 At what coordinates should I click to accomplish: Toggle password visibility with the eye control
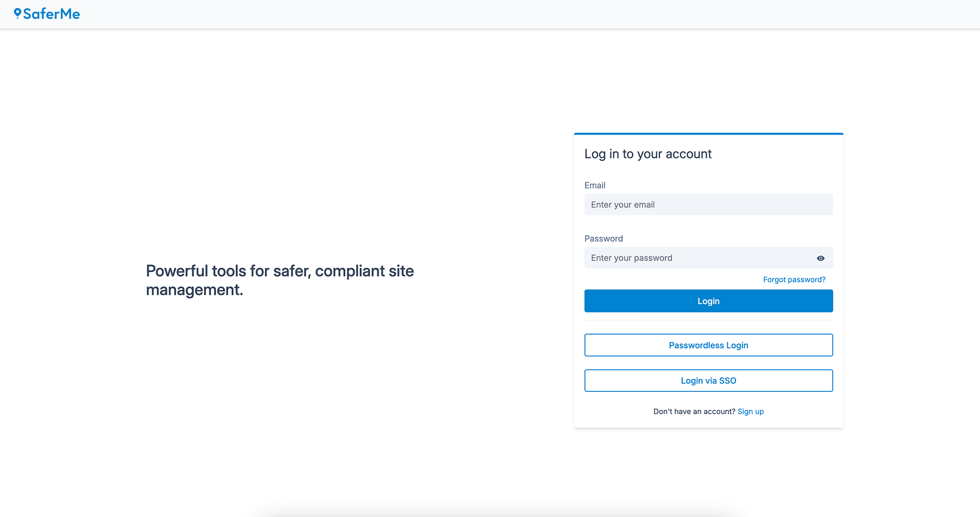(820, 258)
